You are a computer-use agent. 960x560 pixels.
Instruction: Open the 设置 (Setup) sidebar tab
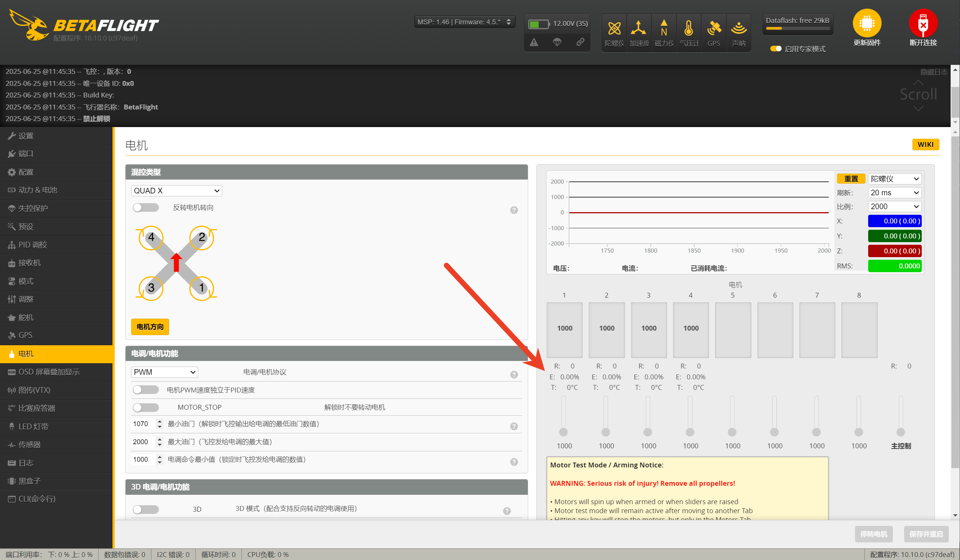click(x=56, y=136)
